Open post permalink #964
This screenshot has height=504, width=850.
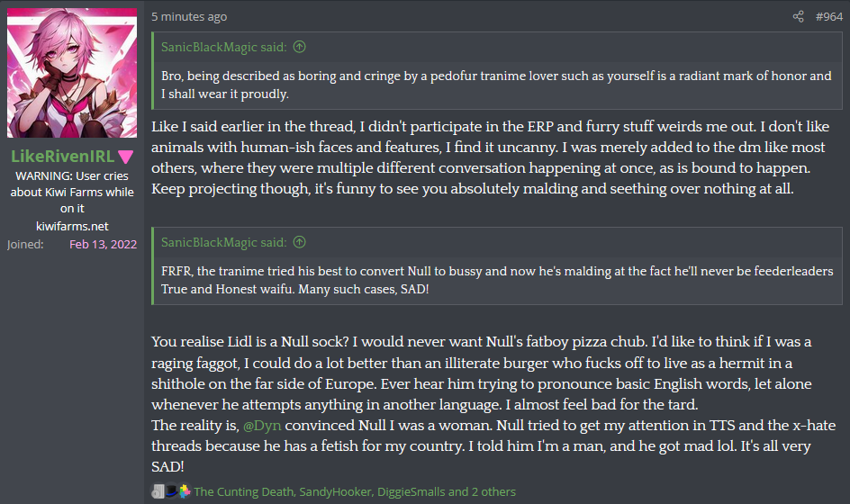828,16
